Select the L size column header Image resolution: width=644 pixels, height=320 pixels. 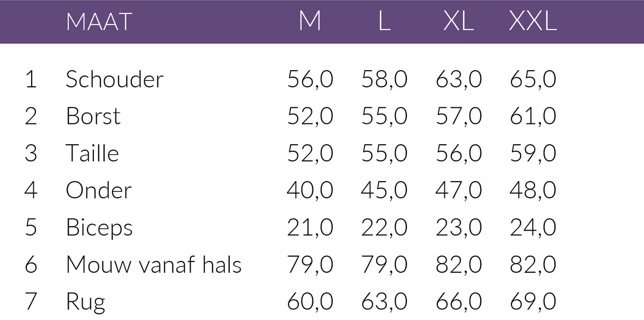(x=384, y=22)
